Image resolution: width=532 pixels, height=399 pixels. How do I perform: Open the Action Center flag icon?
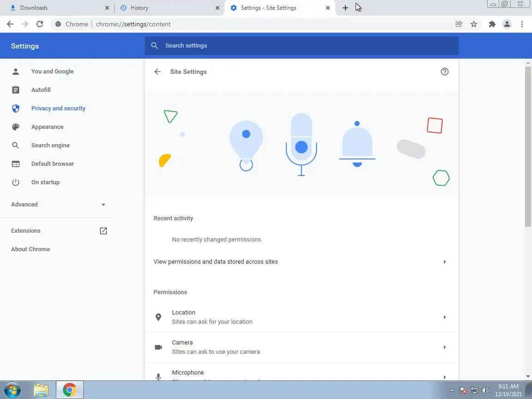(463, 390)
